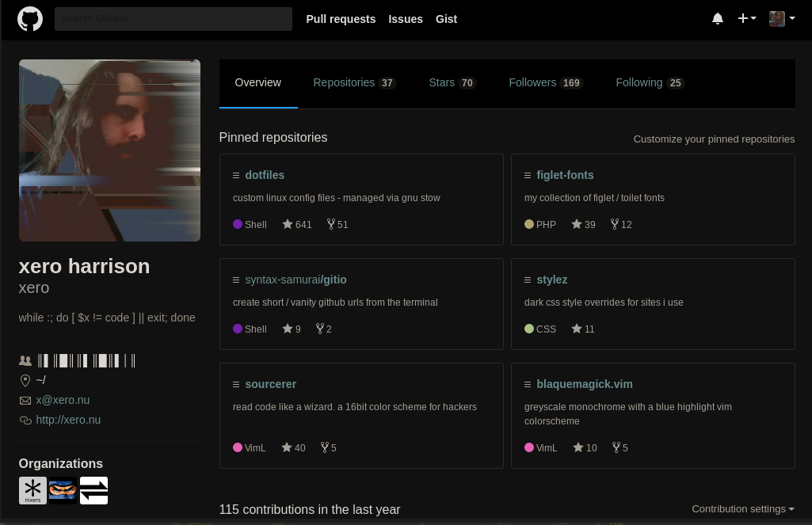Click the blue ninja organization icon
The image size is (812, 525).
point(63,490)
